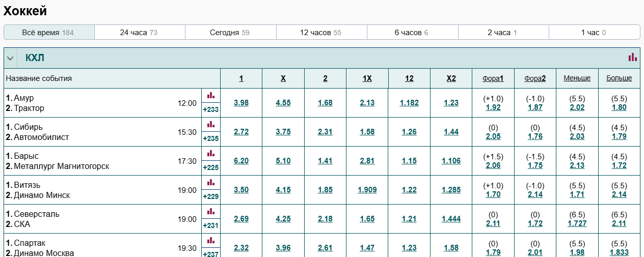Open statistics icon for Амур – Трактор match
644x257 pixels.
tap(211, 95)
